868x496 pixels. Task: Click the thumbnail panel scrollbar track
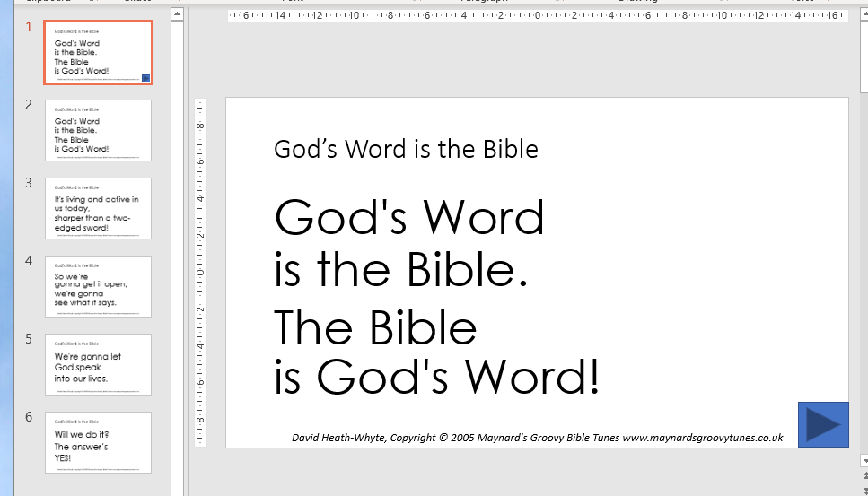click(x=176, y=251)
